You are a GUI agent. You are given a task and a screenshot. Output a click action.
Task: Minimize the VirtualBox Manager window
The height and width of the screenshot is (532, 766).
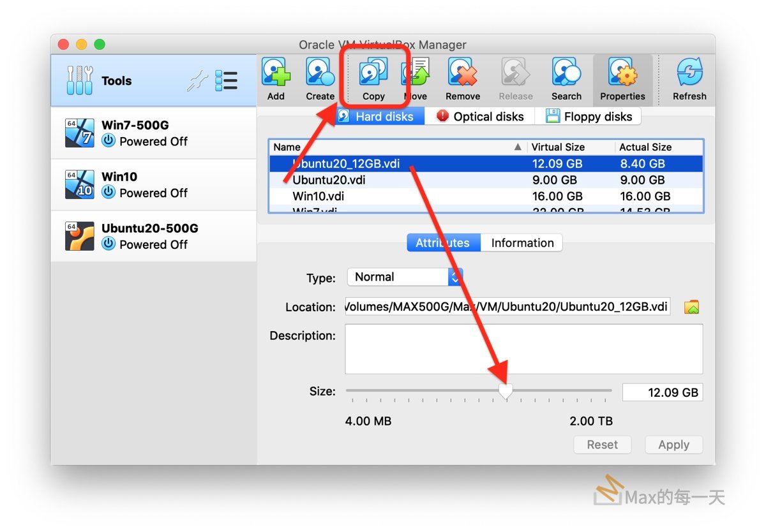point(81,45)
